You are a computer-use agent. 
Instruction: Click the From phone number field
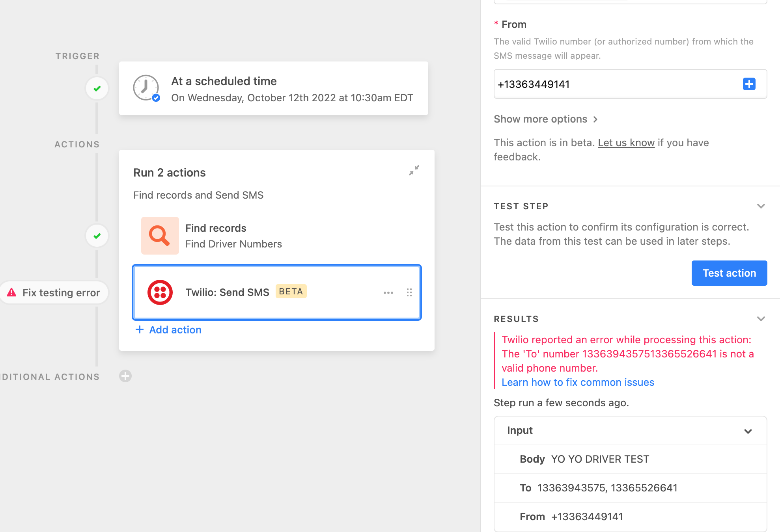click(x=630, y=84)
